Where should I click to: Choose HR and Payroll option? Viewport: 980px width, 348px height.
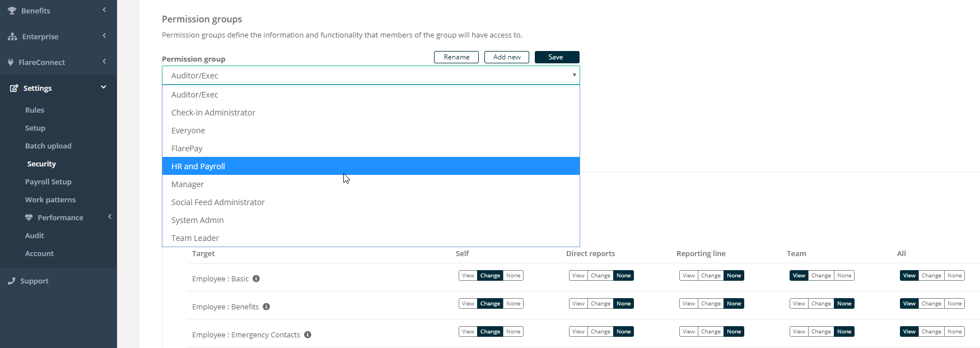click(x=371, y=166)
